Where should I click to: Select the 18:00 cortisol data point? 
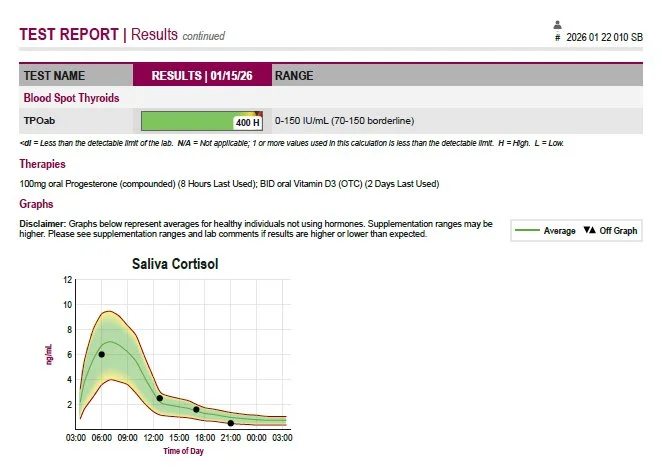pos(197,409)
